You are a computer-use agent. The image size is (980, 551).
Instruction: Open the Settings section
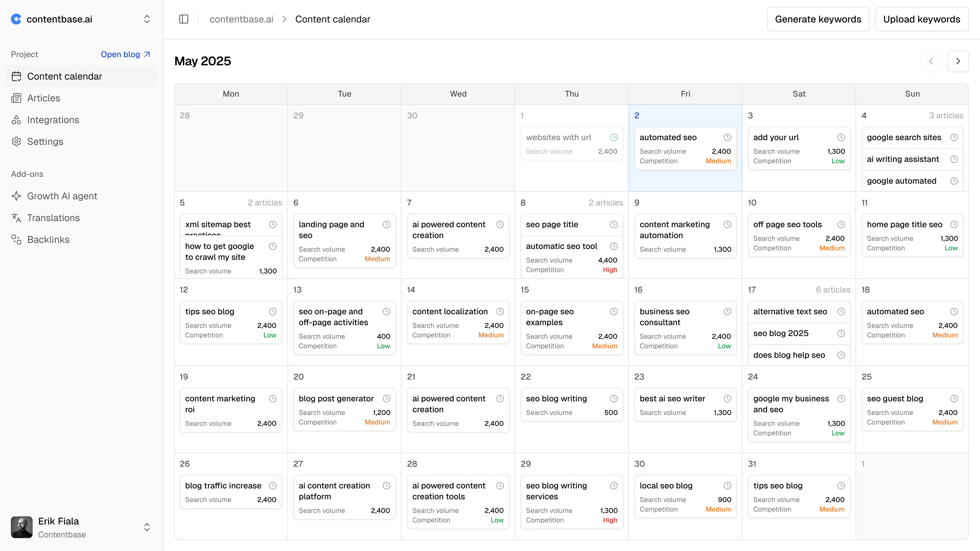pyautogui.click(x=45, y=141)
